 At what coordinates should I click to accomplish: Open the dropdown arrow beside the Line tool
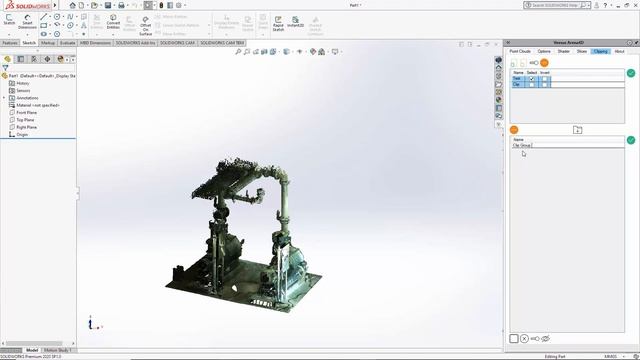click(x=50, y=17)
